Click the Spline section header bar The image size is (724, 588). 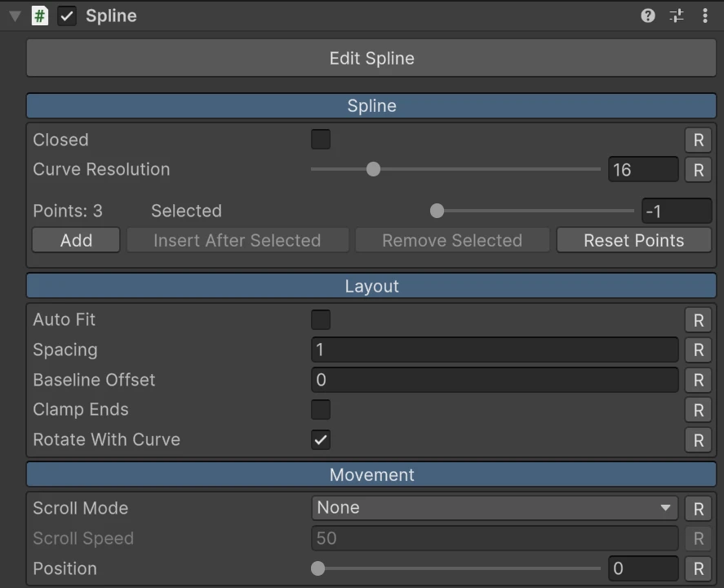[371, 106]
